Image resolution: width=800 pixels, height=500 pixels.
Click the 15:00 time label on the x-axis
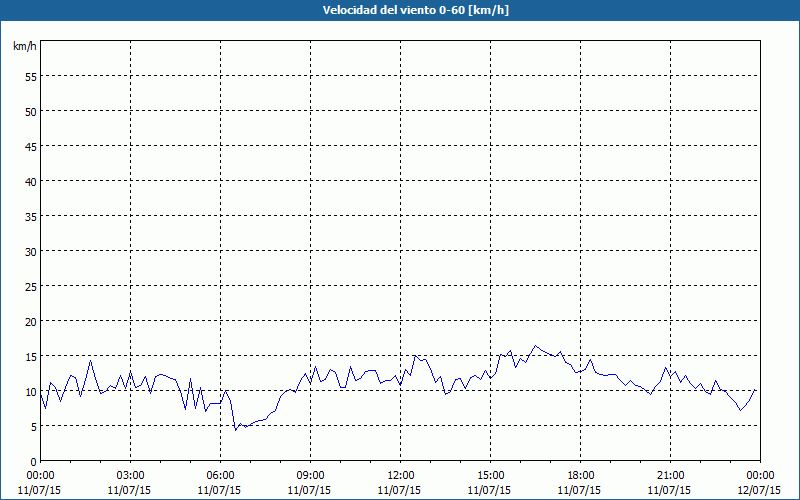click(x=490, y=476)
